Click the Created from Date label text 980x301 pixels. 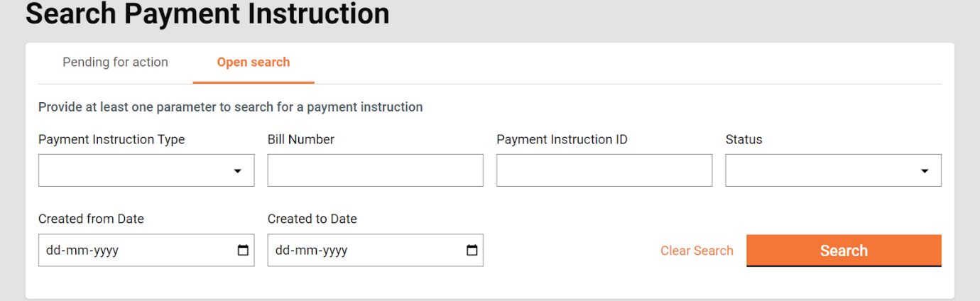(91, 219)
